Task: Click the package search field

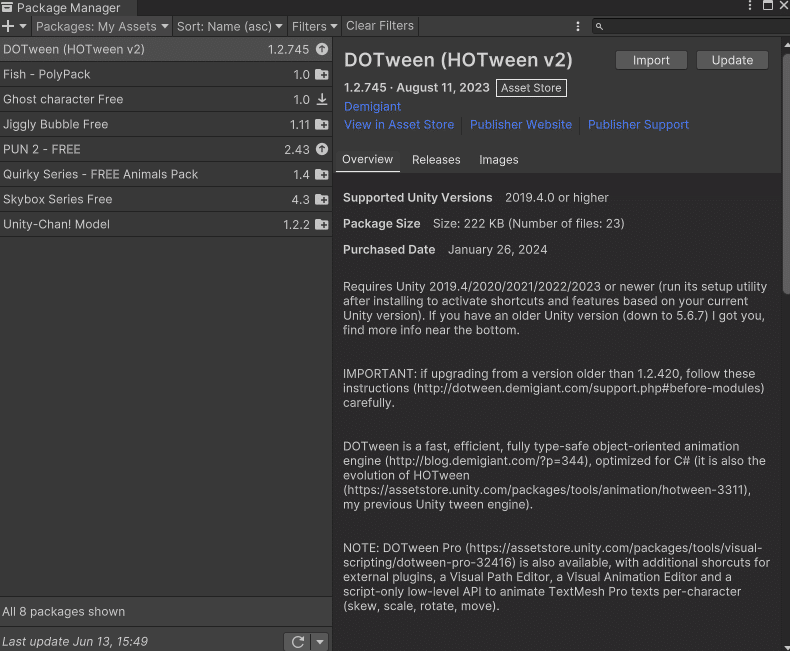Action: click(691, 26)
